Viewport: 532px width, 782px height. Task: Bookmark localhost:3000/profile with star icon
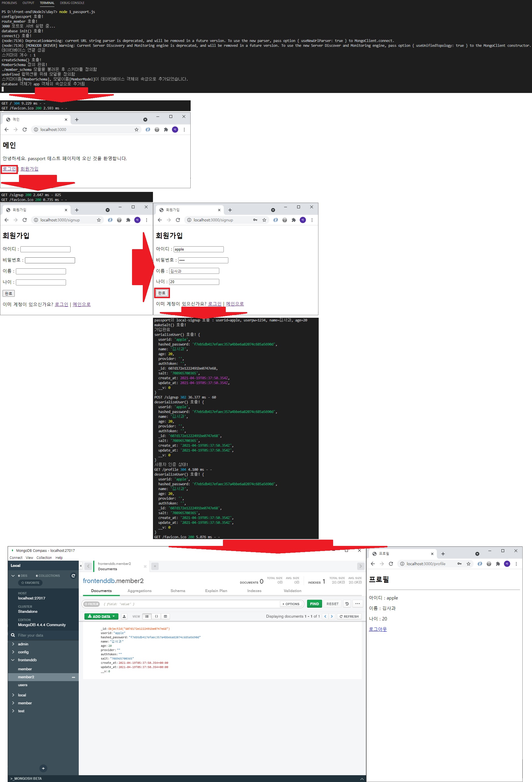469,564
